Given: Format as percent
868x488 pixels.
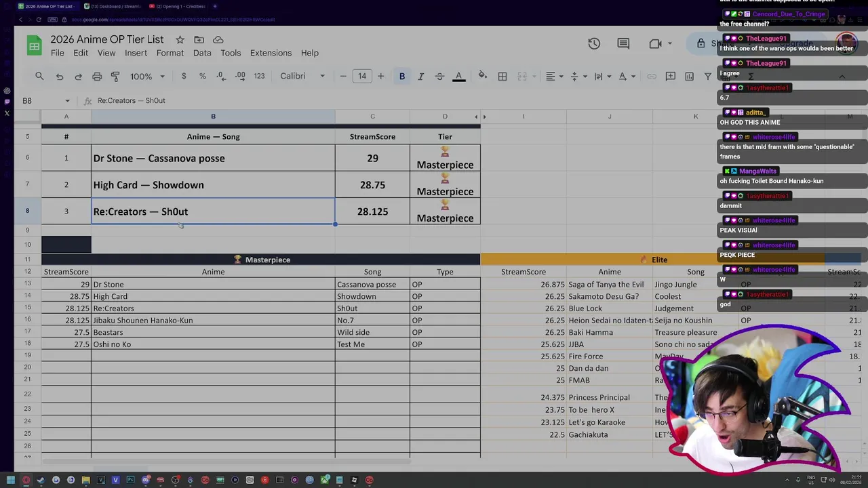Looking at the screenshot, I should tap(202, 77).
